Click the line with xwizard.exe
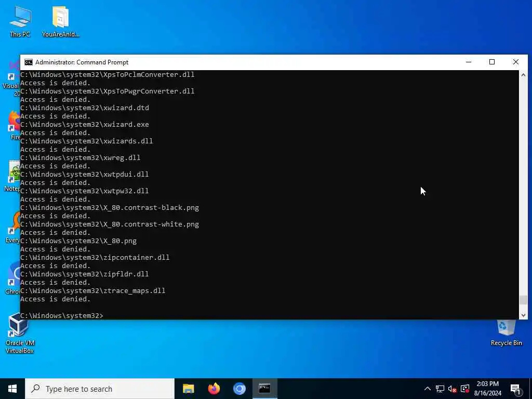Viewport: 532px width, 399px height. pos(85,125)
